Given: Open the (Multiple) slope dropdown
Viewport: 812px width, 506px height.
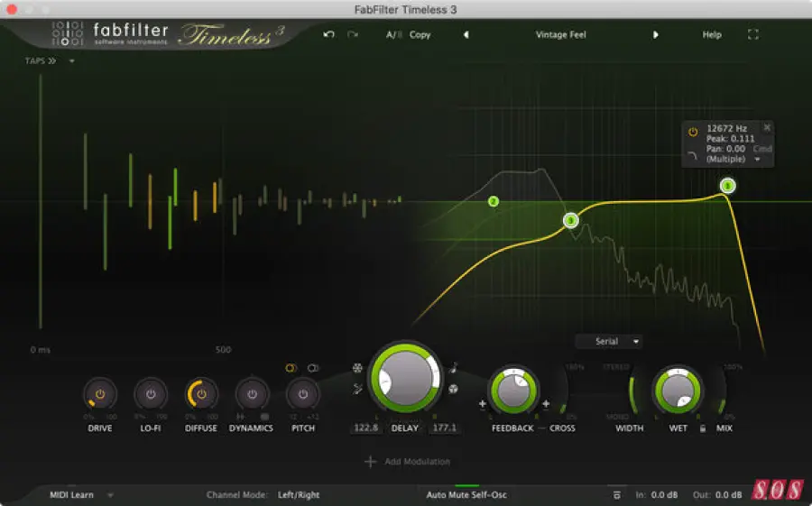Looking at the screenshot, I should point(733,159).
